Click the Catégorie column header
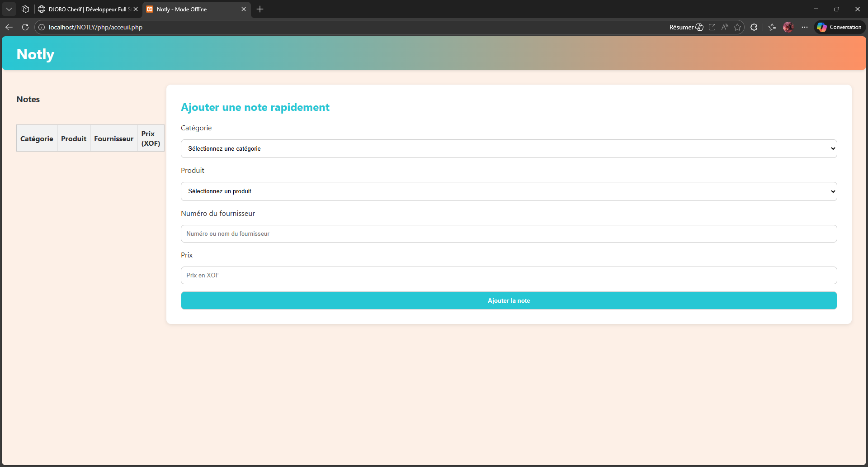Screen dimensions: 868x467 pos(37,138)
